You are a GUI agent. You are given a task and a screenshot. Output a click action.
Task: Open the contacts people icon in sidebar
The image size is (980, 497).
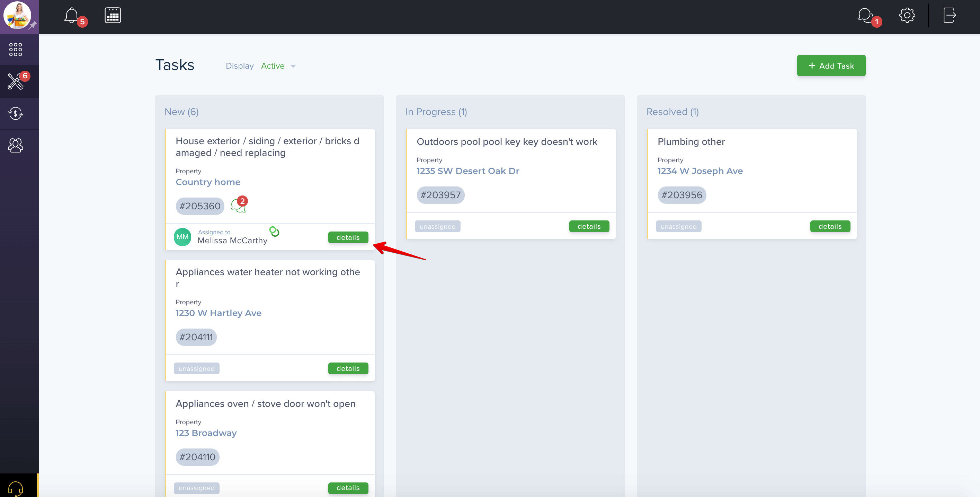(x=16, y=145)
